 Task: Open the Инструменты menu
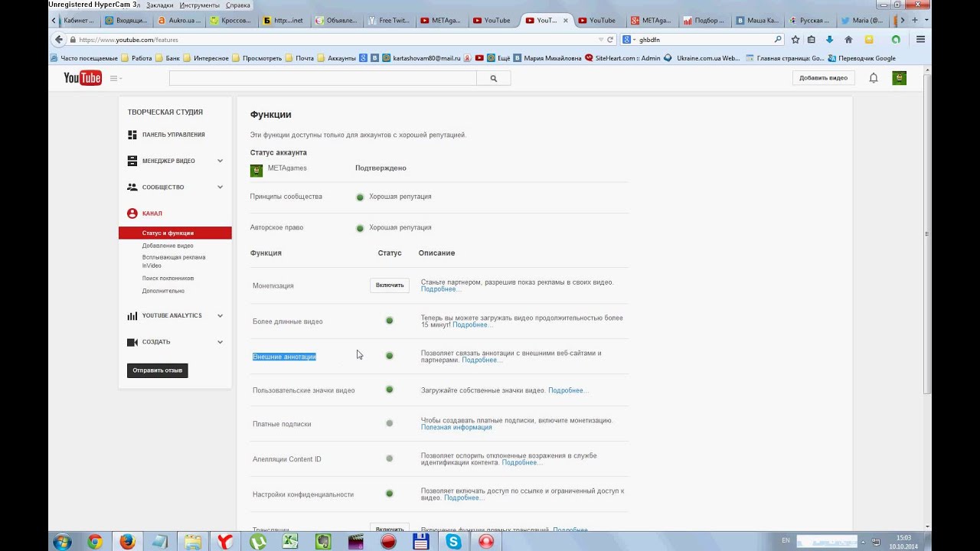coord(200,5)
